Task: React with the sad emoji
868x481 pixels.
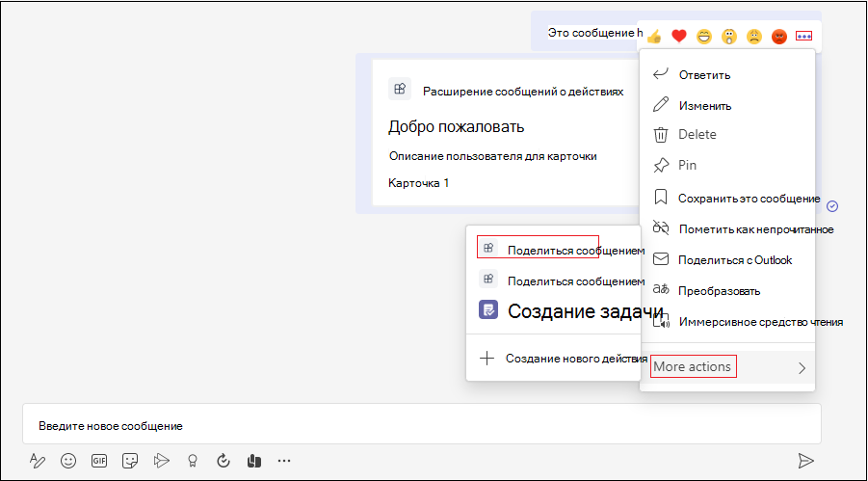Action: click(x=754, y=37)
